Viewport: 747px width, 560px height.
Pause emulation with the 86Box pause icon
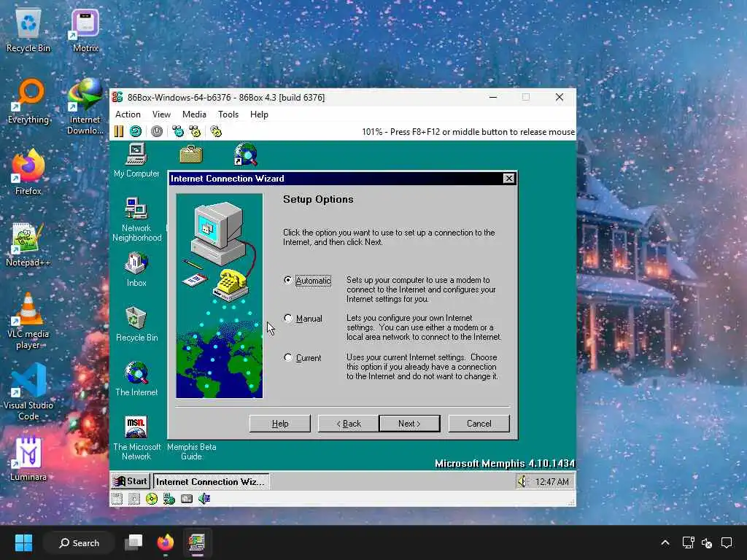tap(119, 131)
